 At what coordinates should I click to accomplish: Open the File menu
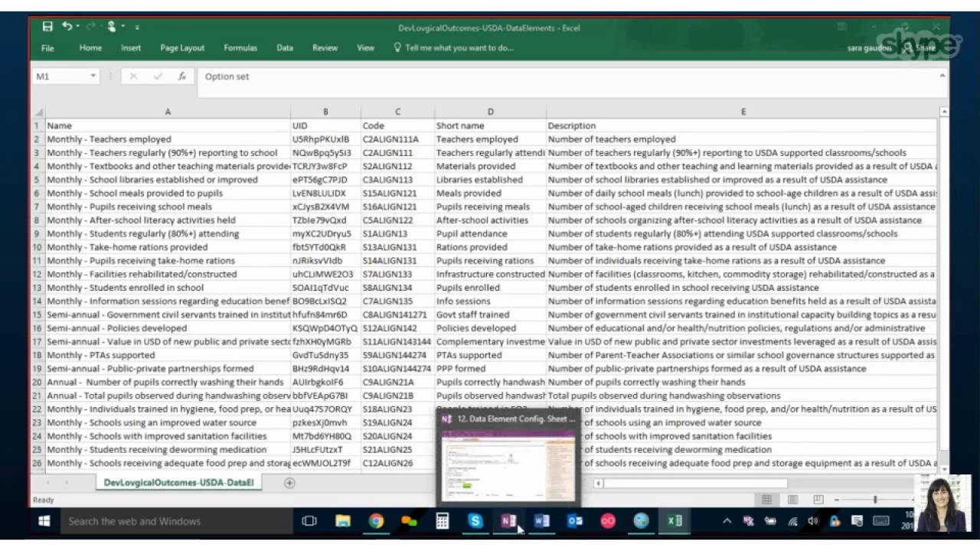(x=47, y=47)
